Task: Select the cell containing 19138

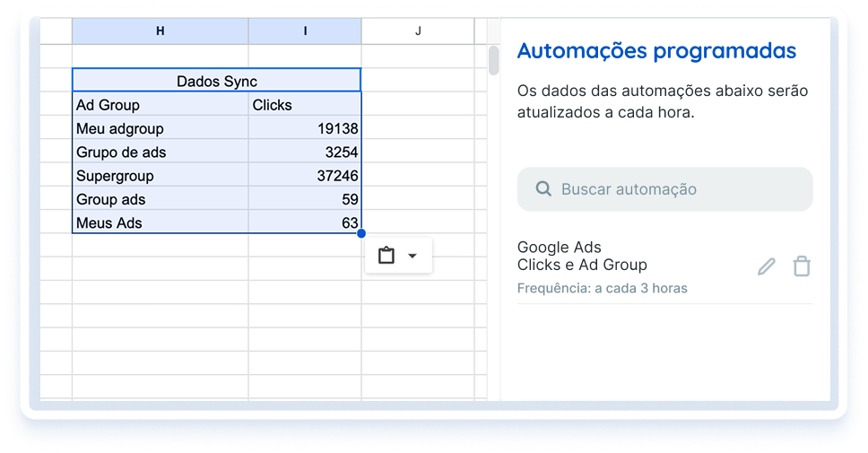Action: point(305,128)
